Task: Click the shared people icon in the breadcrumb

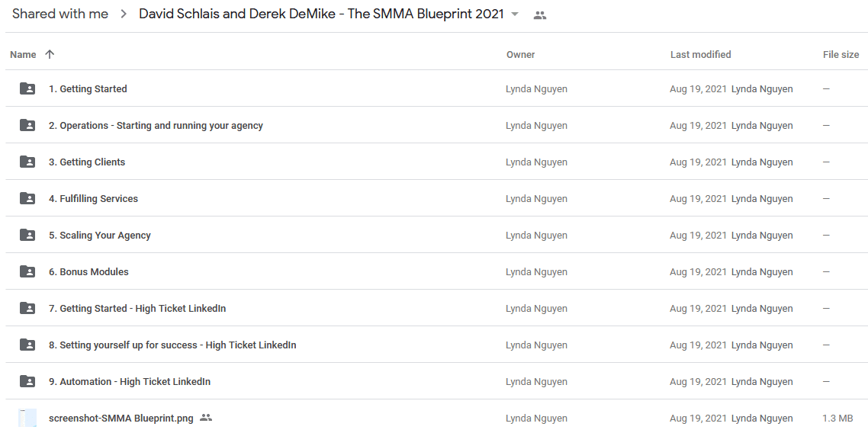Action: click(540, 15)
